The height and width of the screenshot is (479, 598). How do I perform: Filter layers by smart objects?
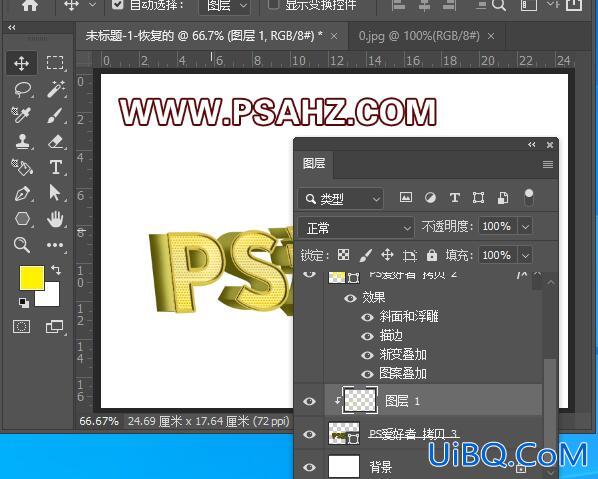coord(503,198)
